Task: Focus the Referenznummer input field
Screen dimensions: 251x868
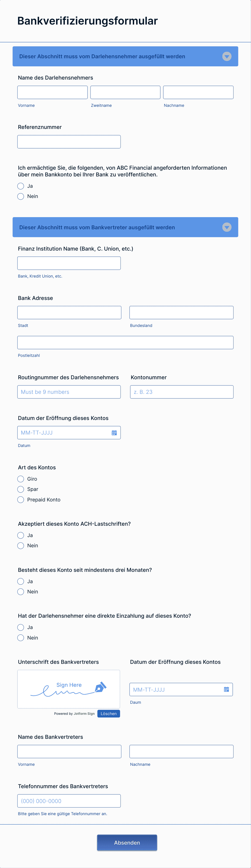Action: (69, 142)
